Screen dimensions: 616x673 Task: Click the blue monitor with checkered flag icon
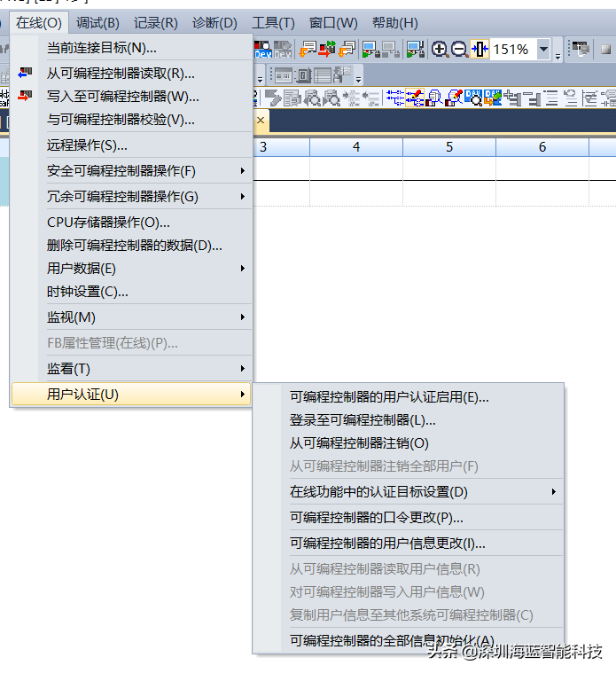click(x=415, y=50)
